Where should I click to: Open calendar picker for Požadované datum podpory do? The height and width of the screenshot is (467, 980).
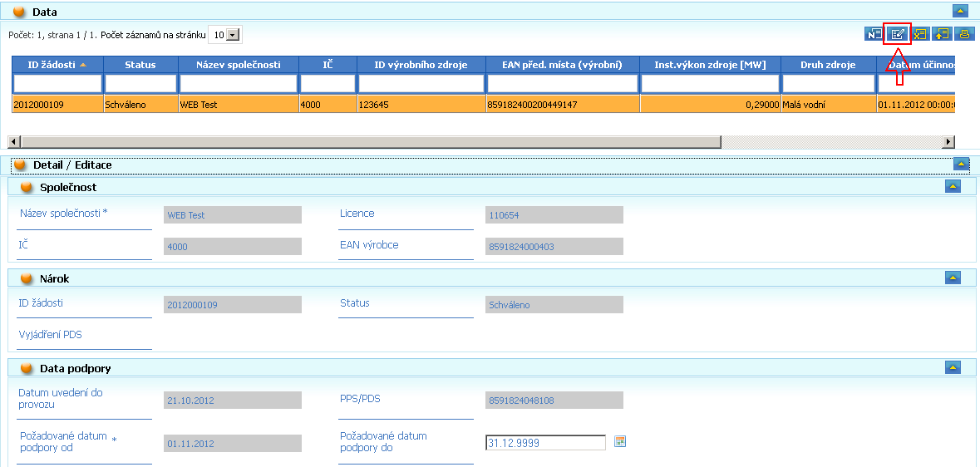(620, 442)
